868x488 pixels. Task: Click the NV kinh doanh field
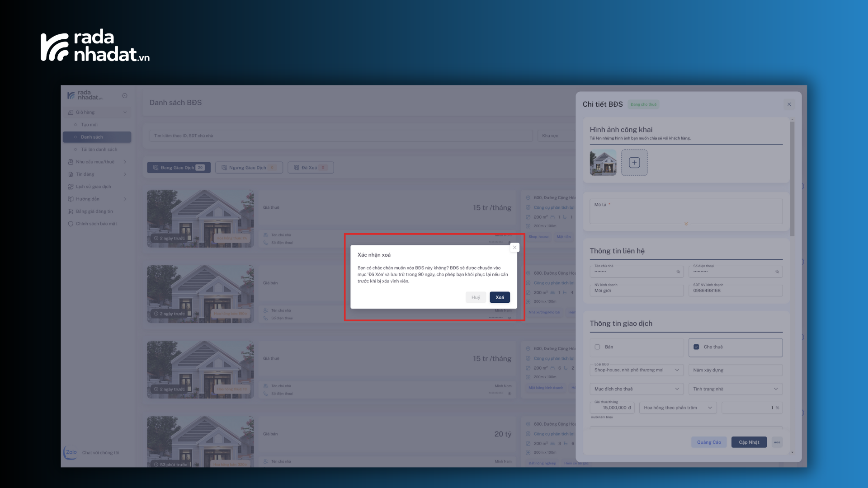[x=637, y=291]
